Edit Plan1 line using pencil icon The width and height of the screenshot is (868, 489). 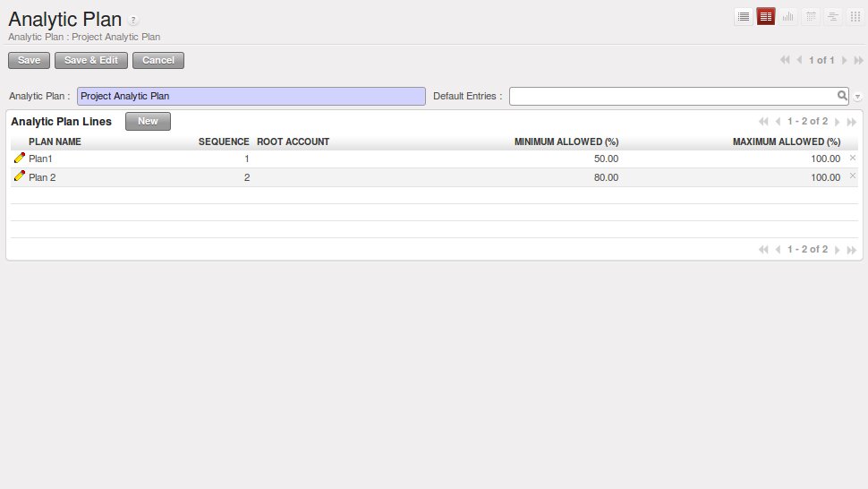tap(20, 158)
